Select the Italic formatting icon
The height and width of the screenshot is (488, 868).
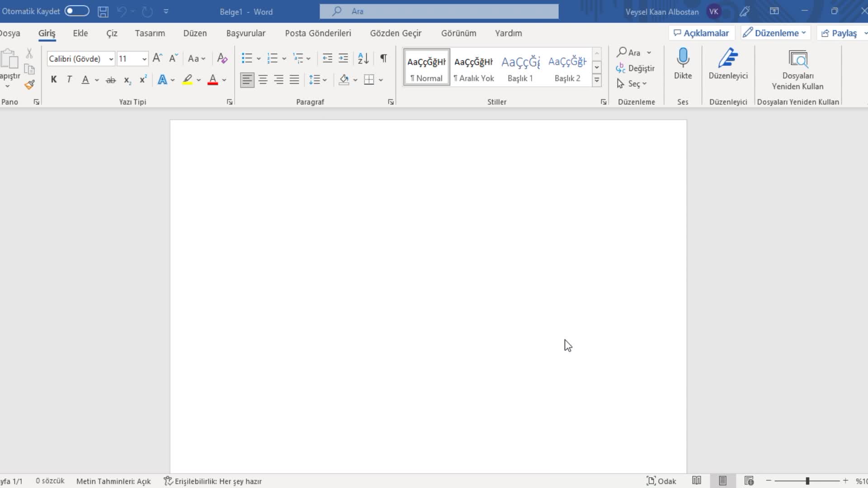point(69,79)
